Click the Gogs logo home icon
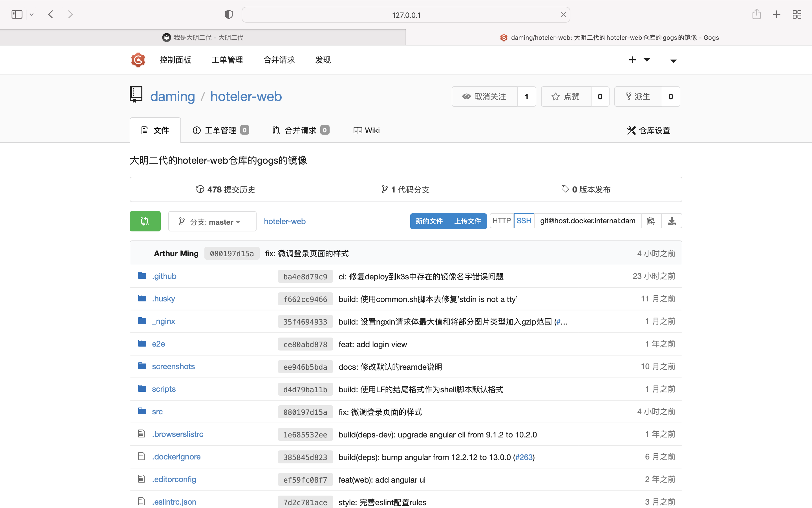The width and height of the screenshot is (812, 508). pos(138,60)
